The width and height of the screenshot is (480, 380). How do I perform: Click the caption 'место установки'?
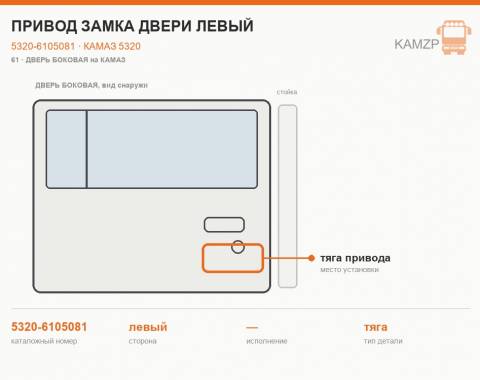(x=349, y=269)
